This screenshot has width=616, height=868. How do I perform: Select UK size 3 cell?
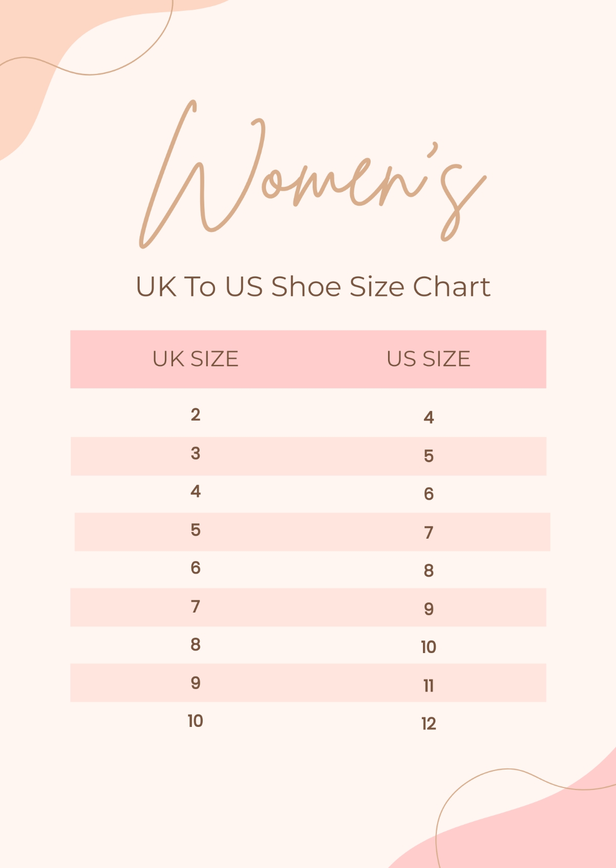point(196,453)
